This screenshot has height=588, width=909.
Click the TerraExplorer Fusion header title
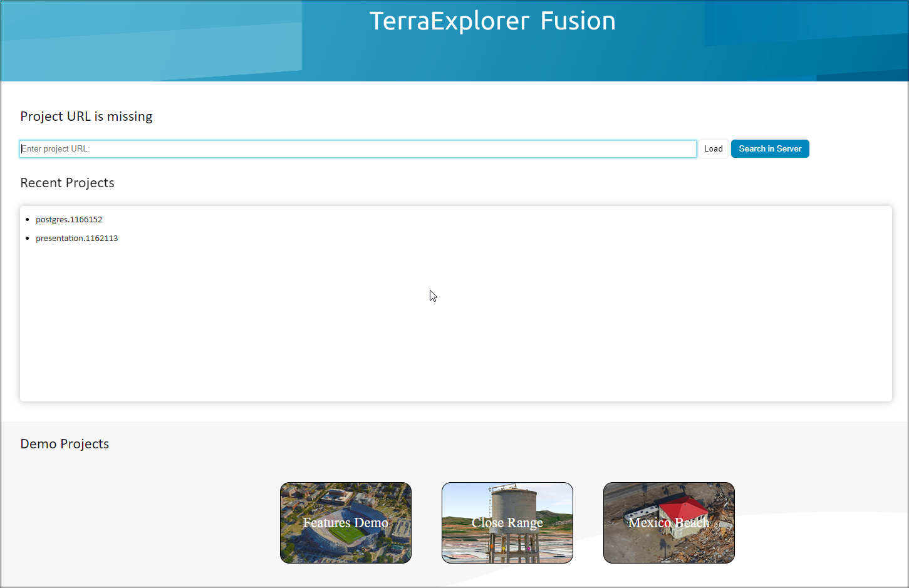point(492,21)
